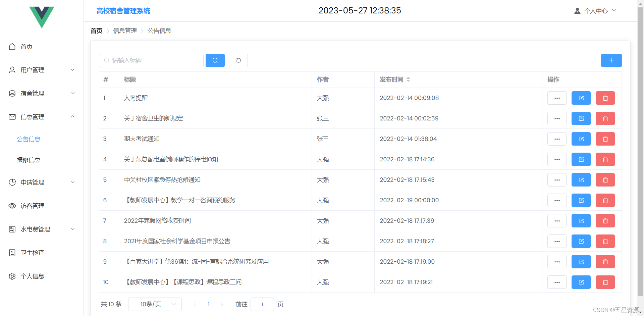The image size is (644, 316).
Task: Open the 个人中心 user dropdown
Action: click(595, 11)
